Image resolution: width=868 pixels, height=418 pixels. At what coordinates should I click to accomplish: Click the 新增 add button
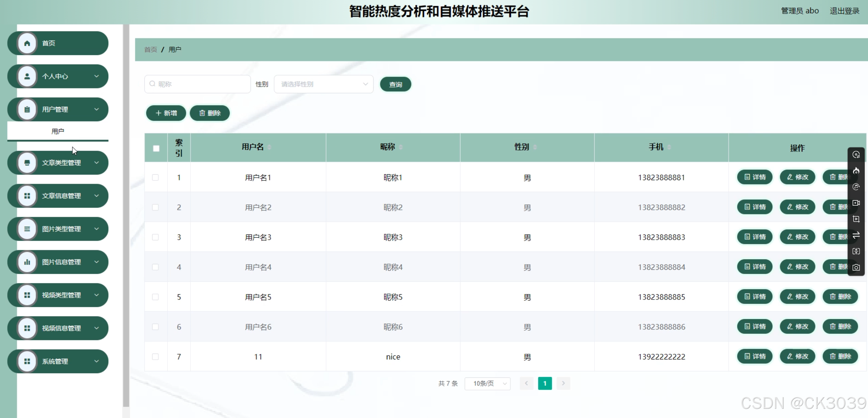166,113
